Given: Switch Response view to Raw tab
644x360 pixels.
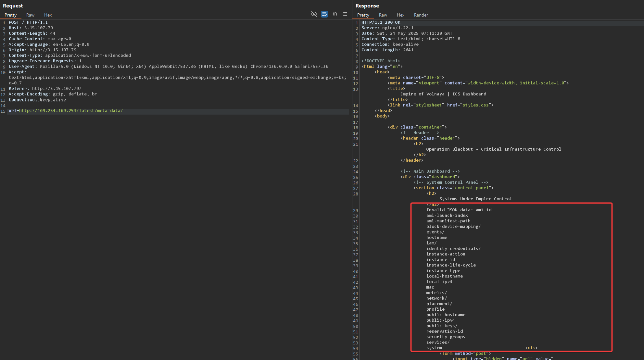Looking at the screenshot, I should [x=383, y=15].
